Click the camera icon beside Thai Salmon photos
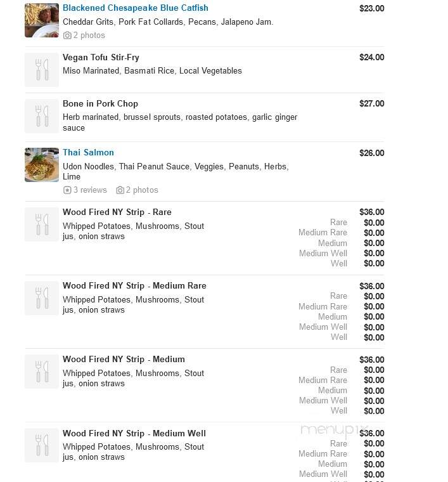This screenshot has width=448, height=482. (x=120, y=190)
